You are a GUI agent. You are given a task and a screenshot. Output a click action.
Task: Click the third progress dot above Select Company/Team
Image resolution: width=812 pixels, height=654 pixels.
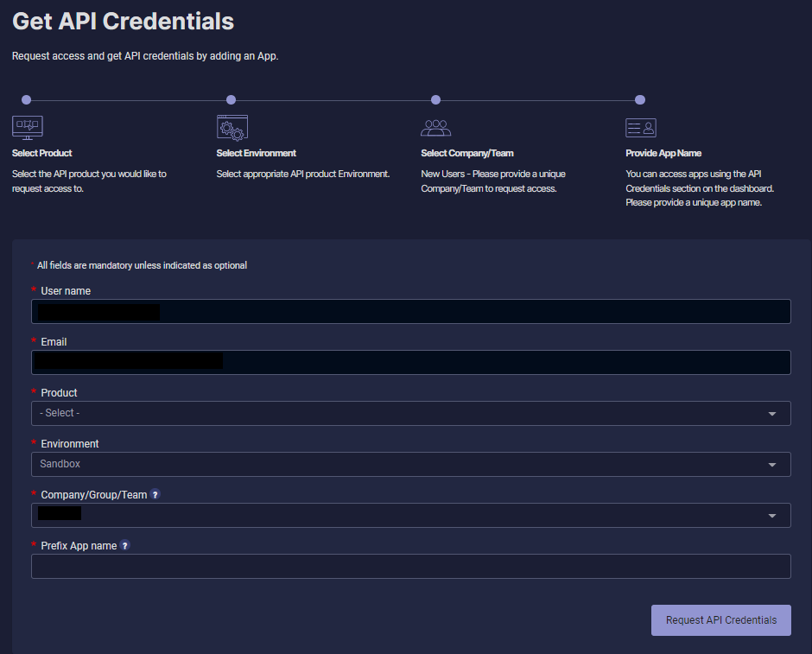point(435,99)
